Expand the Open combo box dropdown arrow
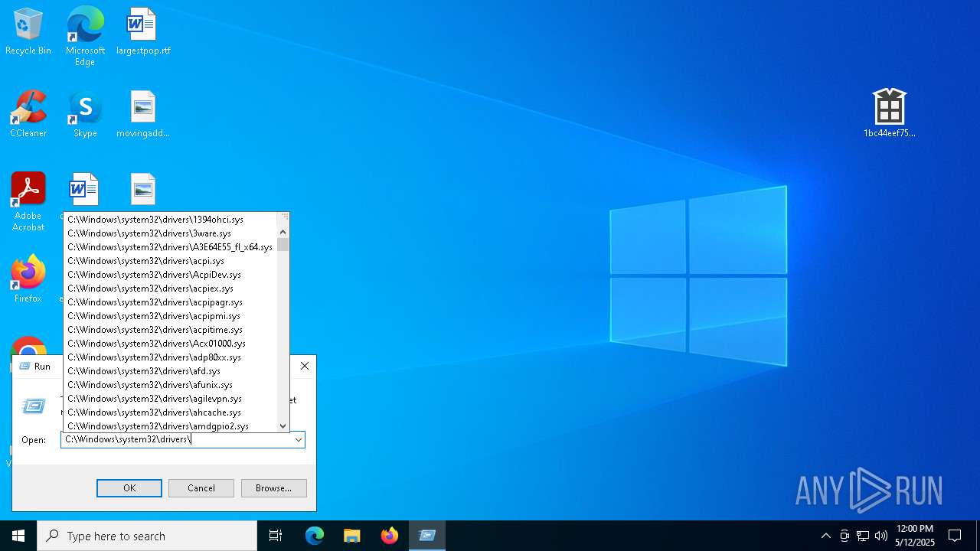The height and width of the screenshot is (551, 980). point(298,440)
